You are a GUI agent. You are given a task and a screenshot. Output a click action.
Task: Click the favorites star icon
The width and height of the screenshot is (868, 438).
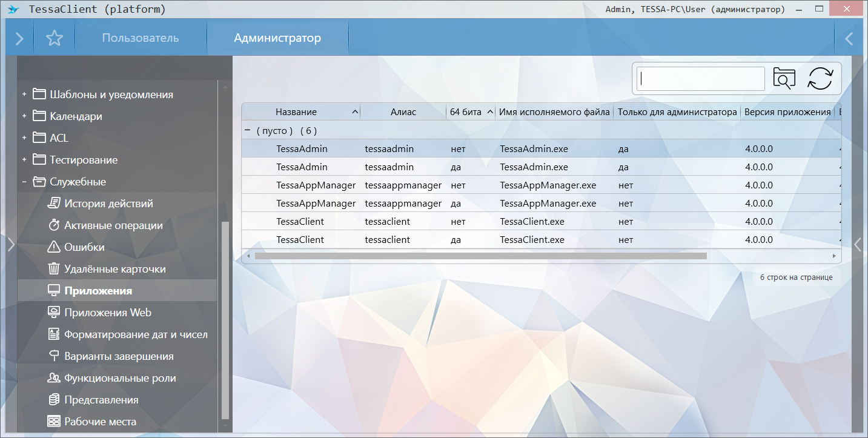tap(55, 39)
